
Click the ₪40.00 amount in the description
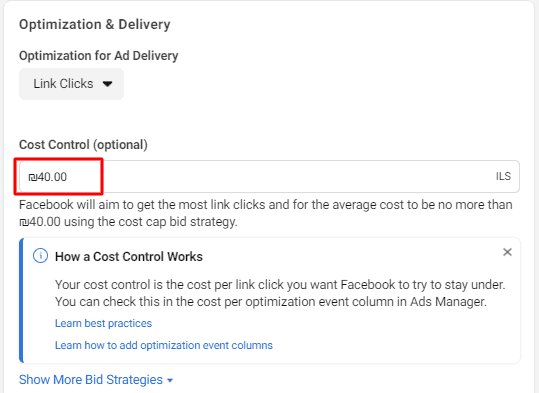[40, 222]
